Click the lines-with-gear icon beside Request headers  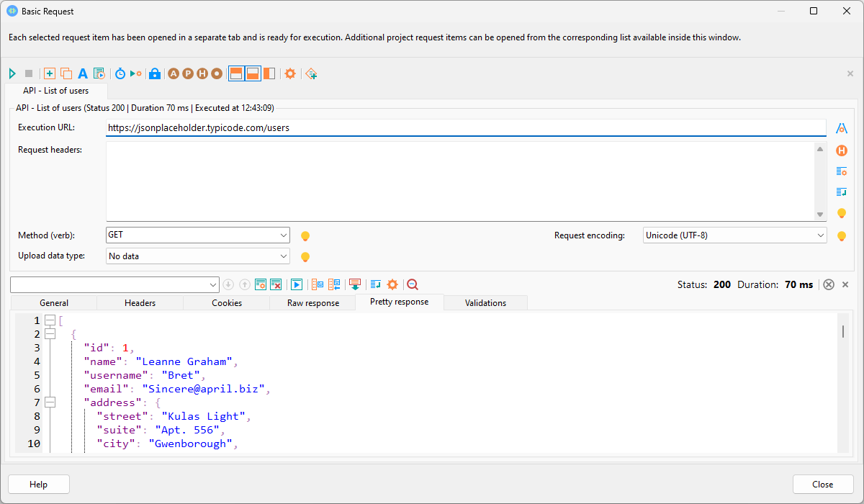point(841,171)
